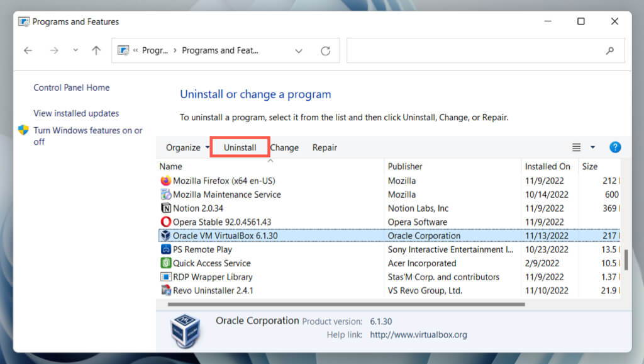Click the Notion program icon
The height and width of the screenshot is (364, 644).
165,208
